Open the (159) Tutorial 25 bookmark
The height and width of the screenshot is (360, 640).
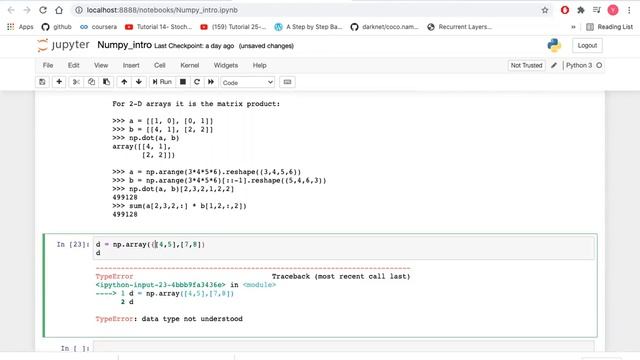pos(233,27)
